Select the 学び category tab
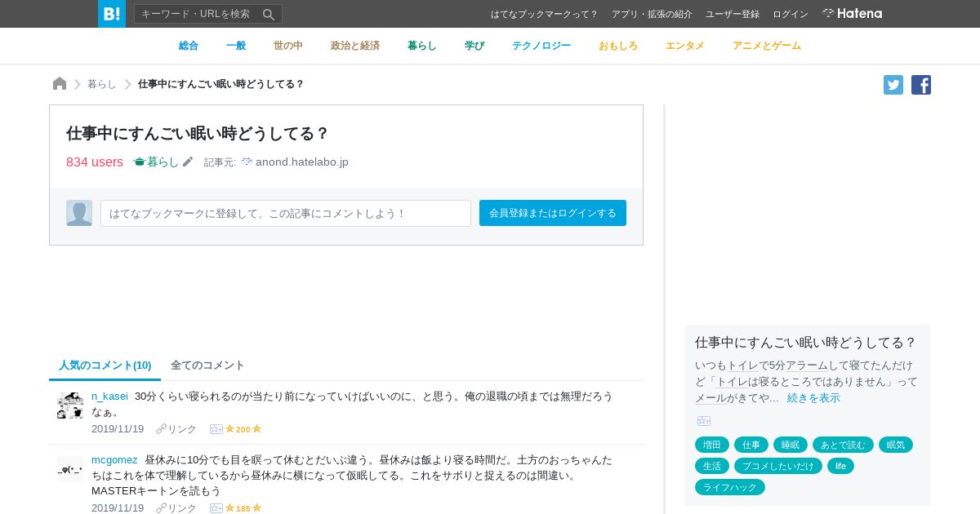980x514 pixels. pos(474,46)
